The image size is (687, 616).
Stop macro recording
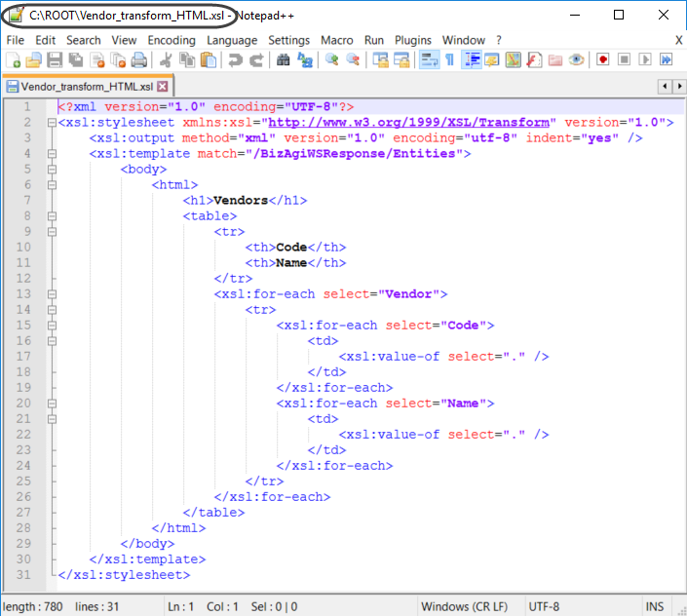624,60
